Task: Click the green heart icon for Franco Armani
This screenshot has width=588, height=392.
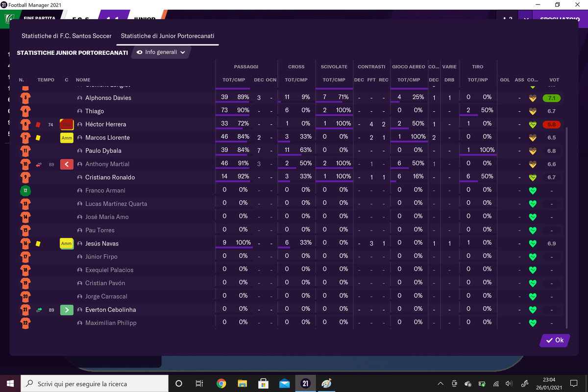Action: (533, 191)
